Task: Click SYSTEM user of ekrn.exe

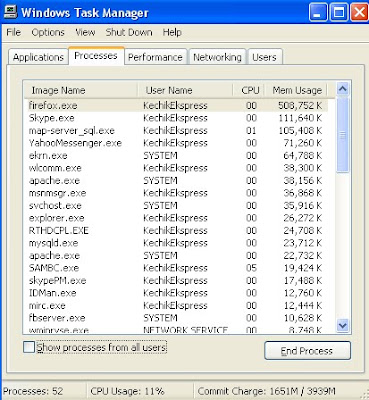Action: tap(160, 156)
